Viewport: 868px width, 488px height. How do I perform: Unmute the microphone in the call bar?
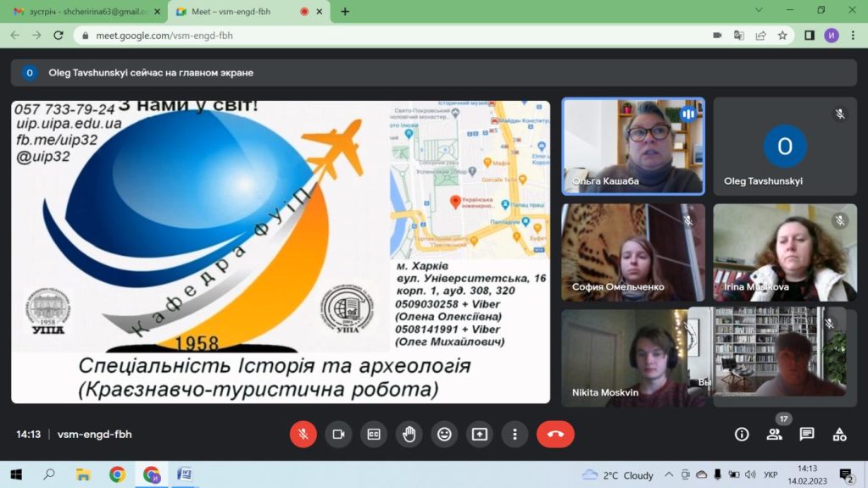click(x=303, y=435)
